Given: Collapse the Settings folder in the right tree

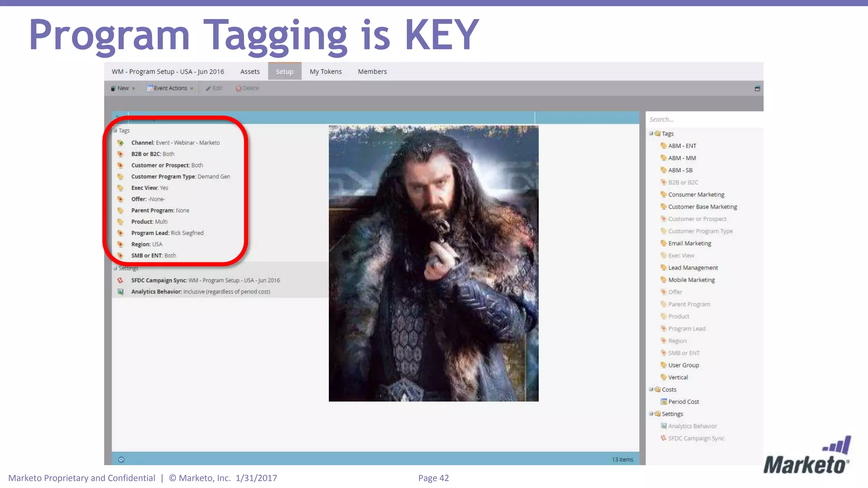Looking at the screenshot, I should tap(651, 414).
